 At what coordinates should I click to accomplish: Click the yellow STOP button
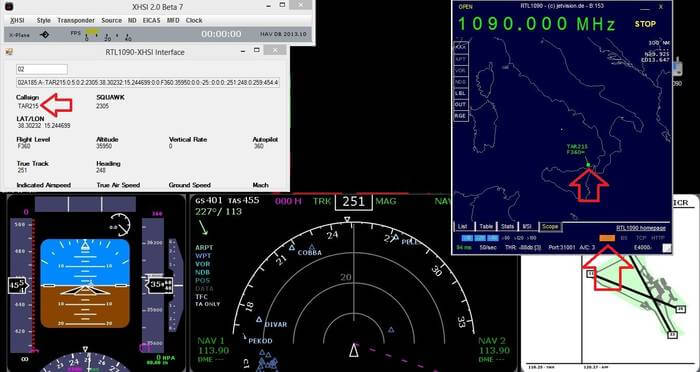point(646,24)
